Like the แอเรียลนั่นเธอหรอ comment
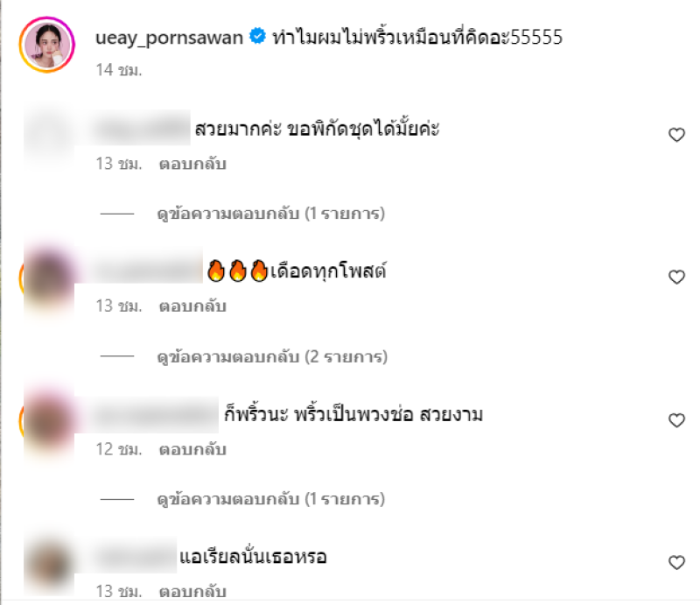This screenshot has height=605, width=700. tap(676, 562)
